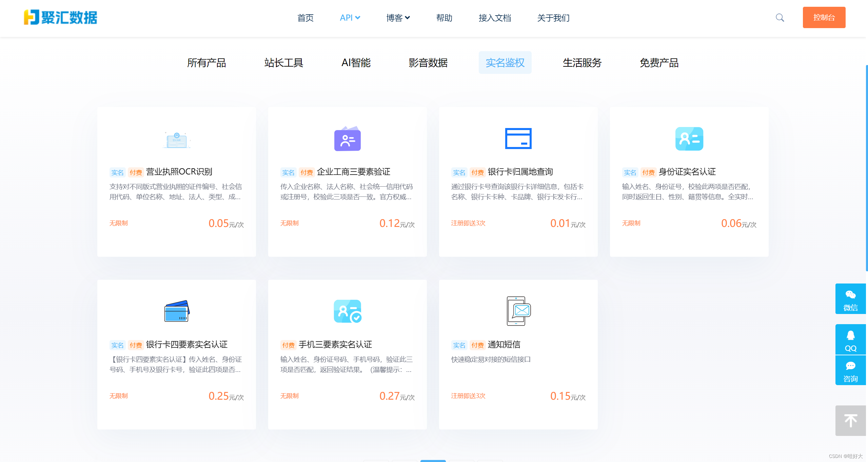Click the orange 控制台 button
The image size is (868, 462).
point(824,18)
